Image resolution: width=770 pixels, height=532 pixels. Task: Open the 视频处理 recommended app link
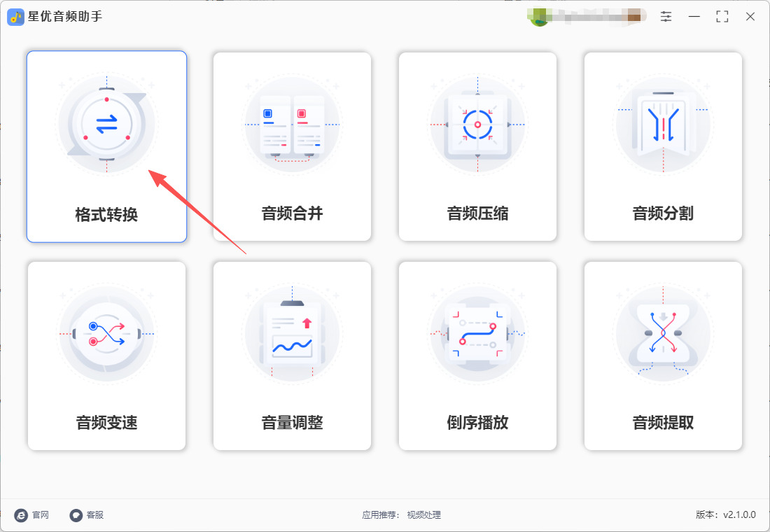tap(423, 514)
